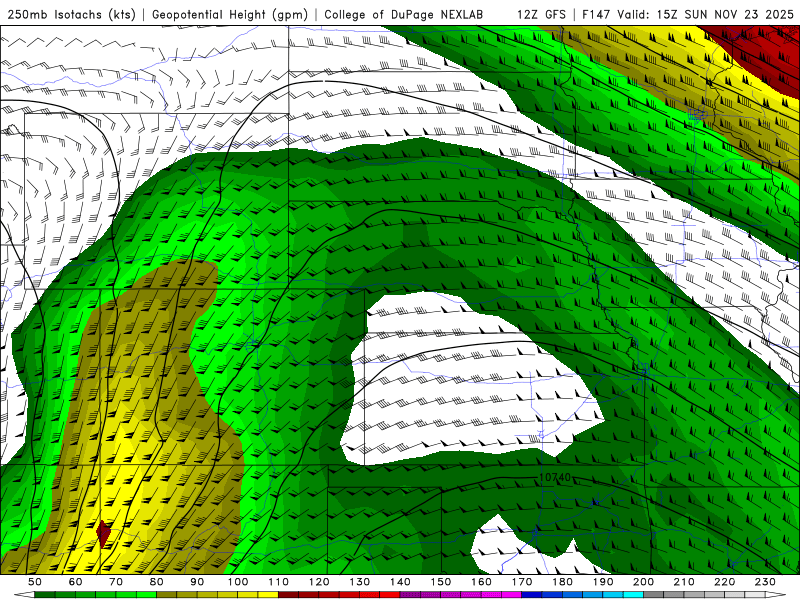Click the "190" label on the color scale

(x=603, y=582)
